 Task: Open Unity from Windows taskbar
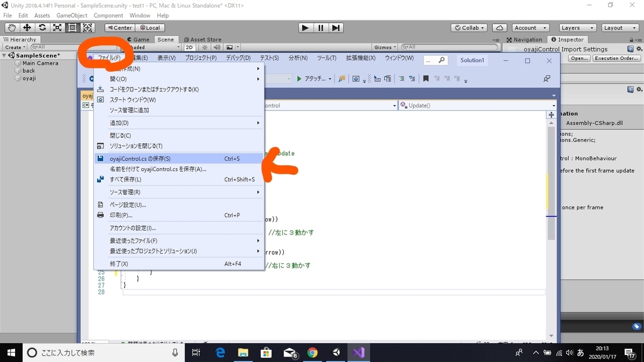click(x=336, y=352)
